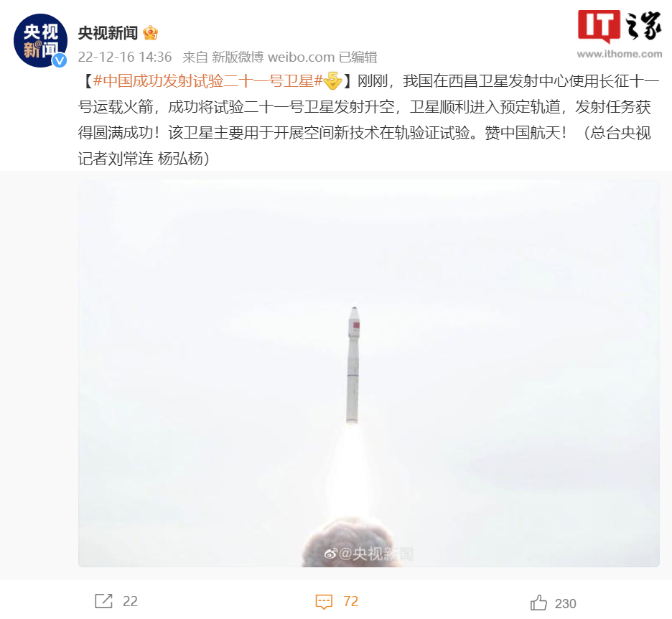Click the trending arrow icon after hashtag

(x=332, y=80)
